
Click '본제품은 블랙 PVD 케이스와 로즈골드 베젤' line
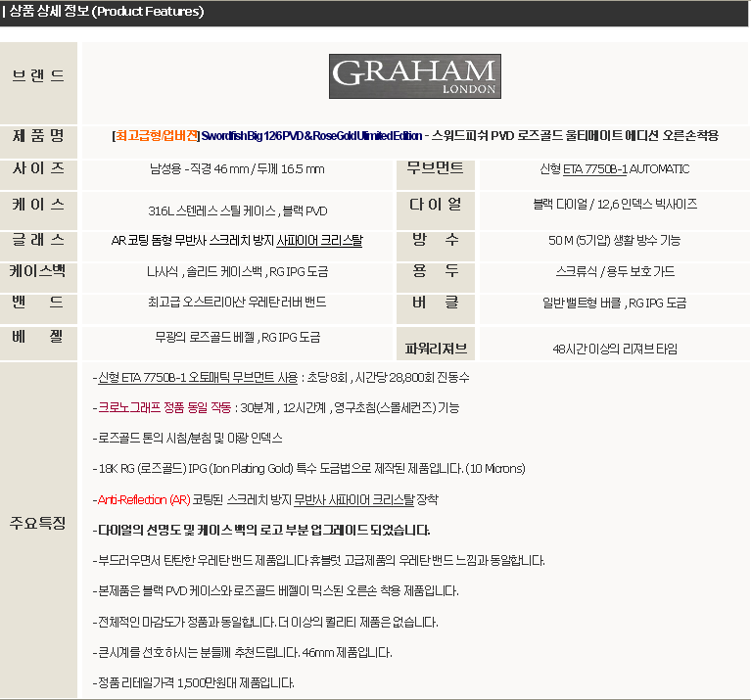tap(275, 591)
